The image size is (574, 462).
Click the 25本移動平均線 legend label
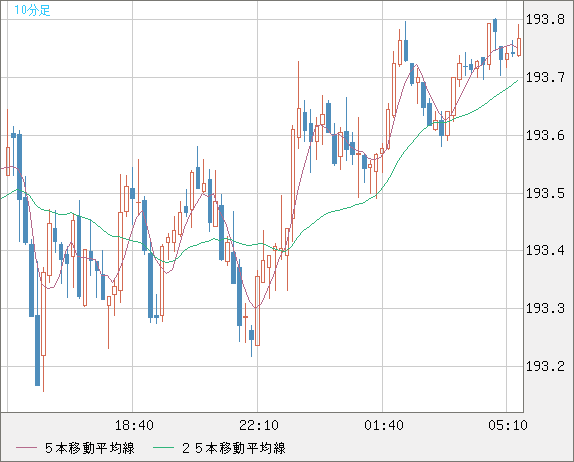[234, 448]
